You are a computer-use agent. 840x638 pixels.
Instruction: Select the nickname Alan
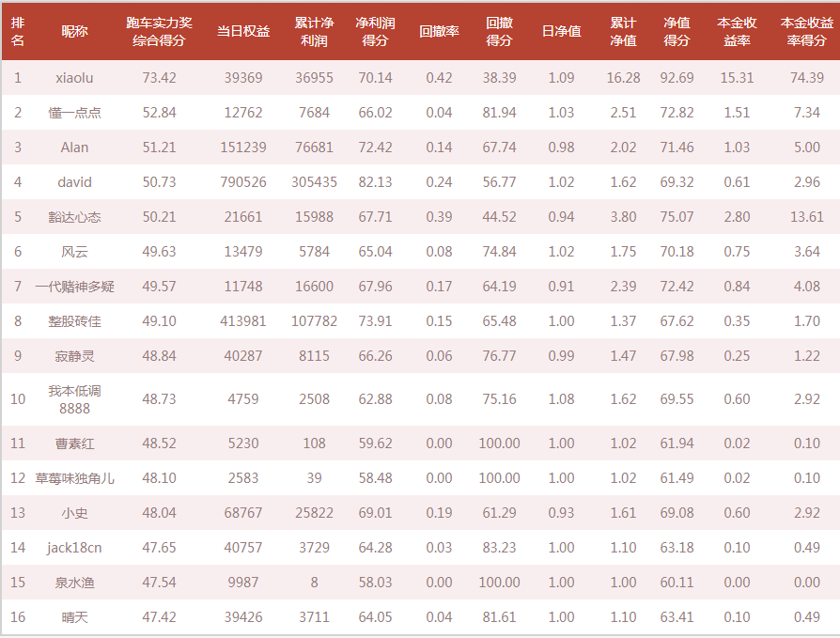coord(74,148)
